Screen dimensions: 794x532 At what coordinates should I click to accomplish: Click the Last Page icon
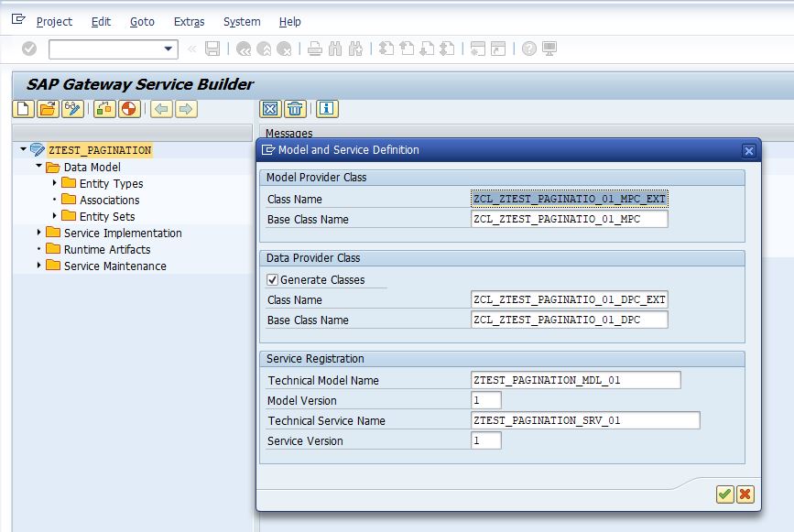(x=447, y=49)
